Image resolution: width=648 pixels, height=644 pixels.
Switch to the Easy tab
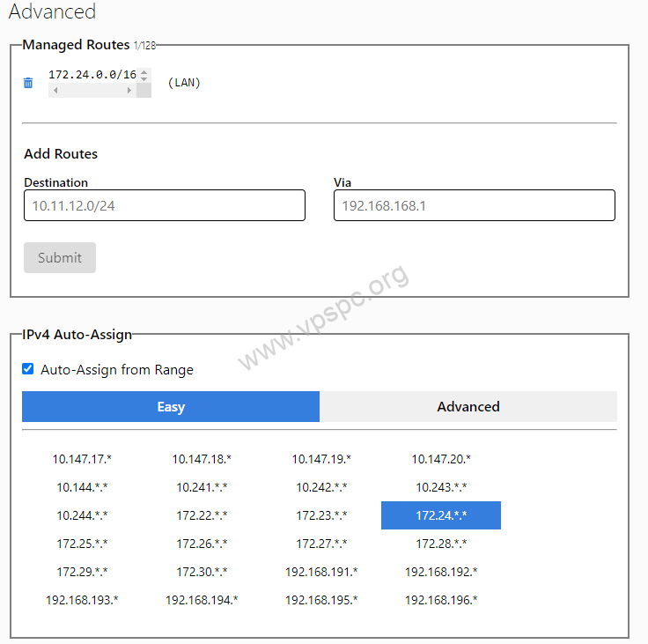[171, 407]
